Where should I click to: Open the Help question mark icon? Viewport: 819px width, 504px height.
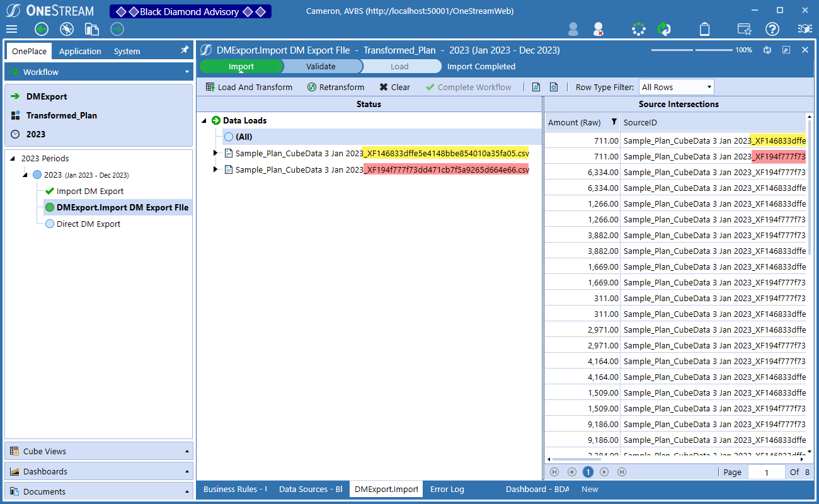[x=772, y=29]
